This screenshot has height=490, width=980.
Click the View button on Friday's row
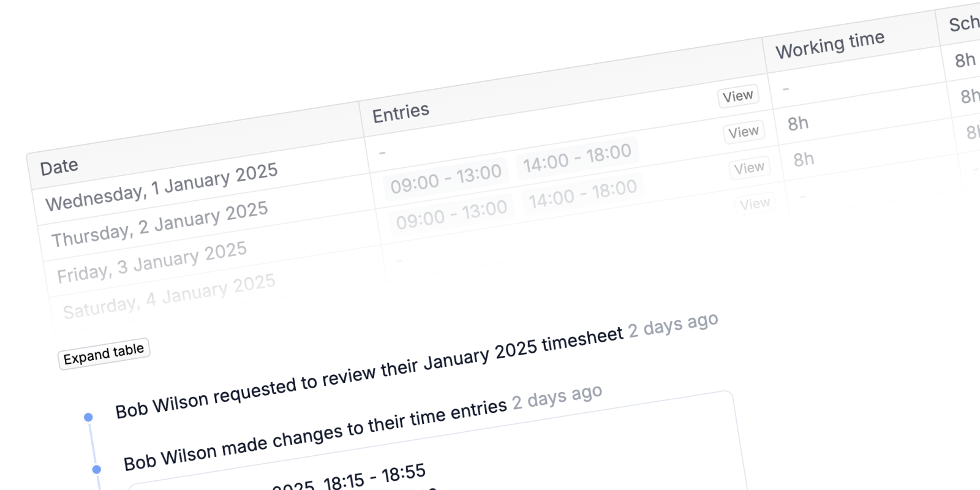pos(750,167)
